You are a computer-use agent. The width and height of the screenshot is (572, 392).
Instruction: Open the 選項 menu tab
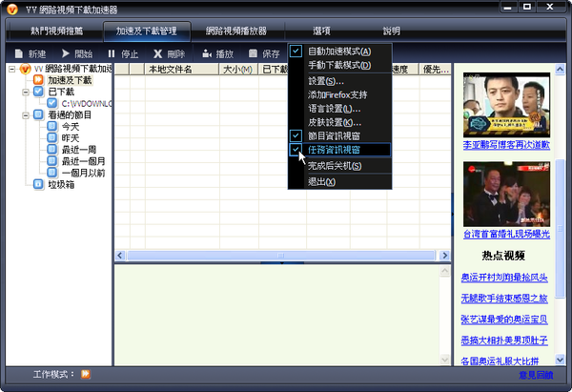click(321, 31)
